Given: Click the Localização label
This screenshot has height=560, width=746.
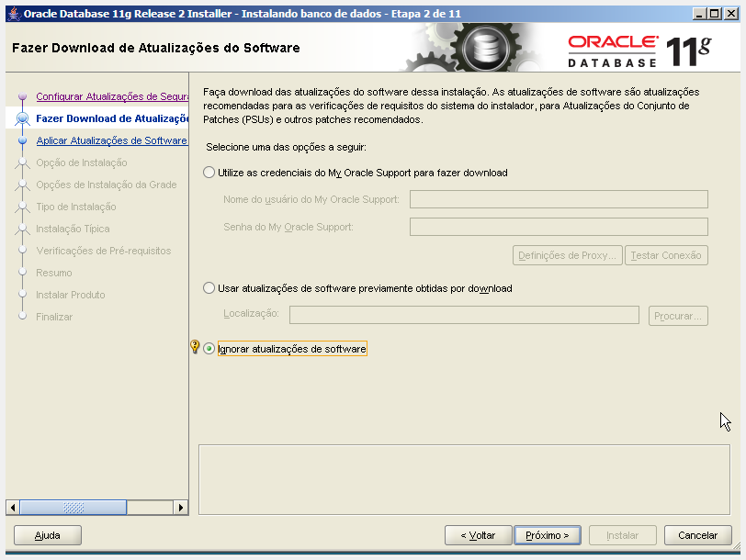Looking at the screenshot, I should (251, 313).
